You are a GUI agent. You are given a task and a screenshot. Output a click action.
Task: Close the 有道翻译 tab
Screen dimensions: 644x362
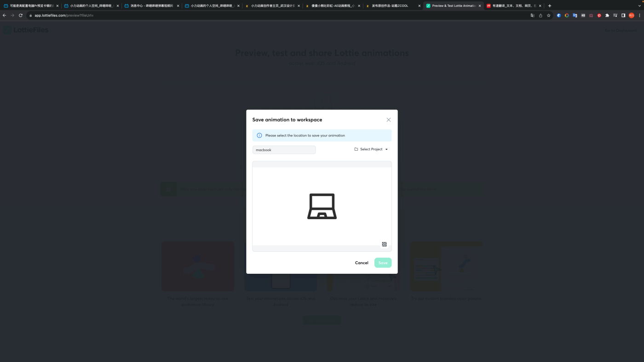[x=540, y=6]
